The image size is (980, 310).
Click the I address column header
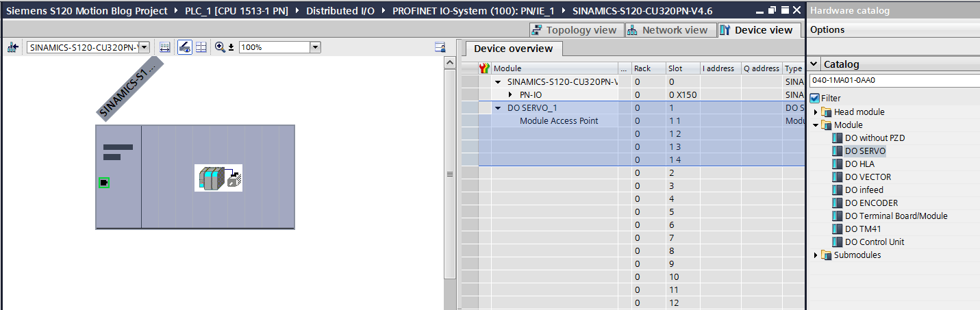coord(720,68)
